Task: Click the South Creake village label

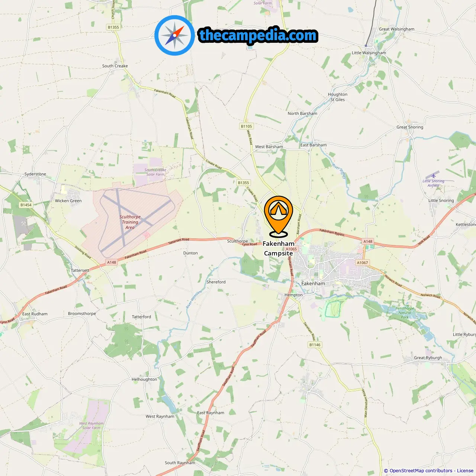Action: (115, 66)
